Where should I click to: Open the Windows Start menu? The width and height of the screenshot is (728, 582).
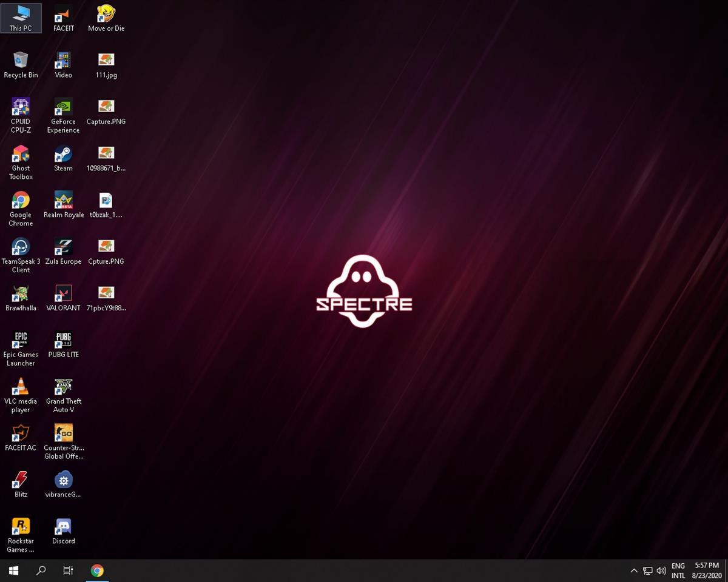[x=13, y=570]
